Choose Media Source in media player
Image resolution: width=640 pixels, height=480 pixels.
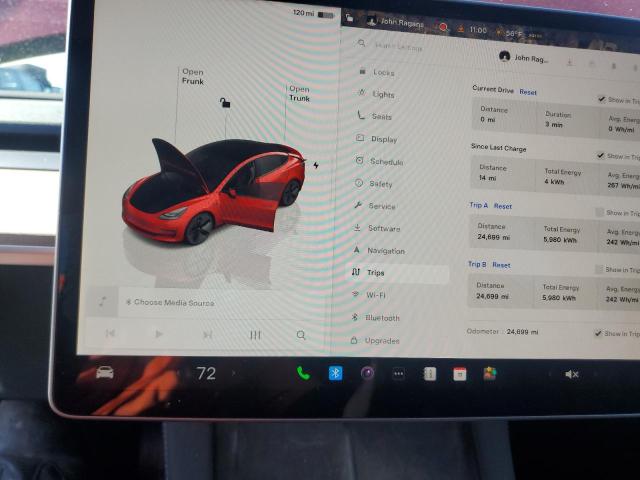170,302
